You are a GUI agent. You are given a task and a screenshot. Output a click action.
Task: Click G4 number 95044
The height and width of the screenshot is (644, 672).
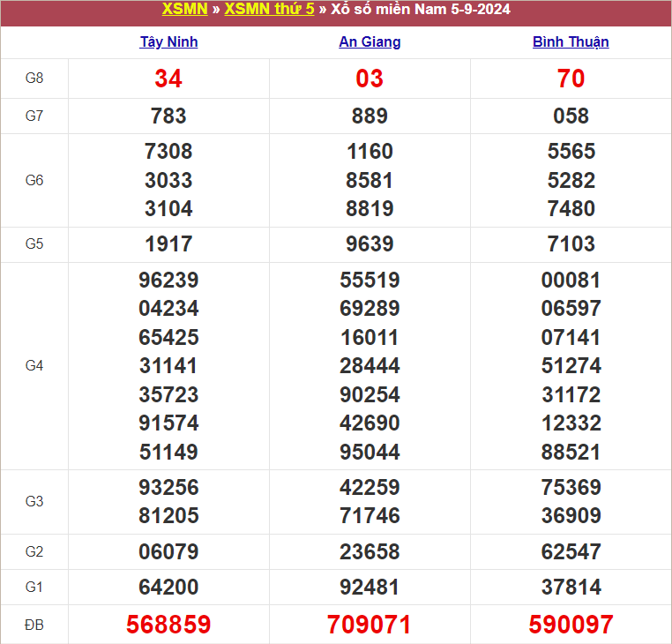point(370,452)
